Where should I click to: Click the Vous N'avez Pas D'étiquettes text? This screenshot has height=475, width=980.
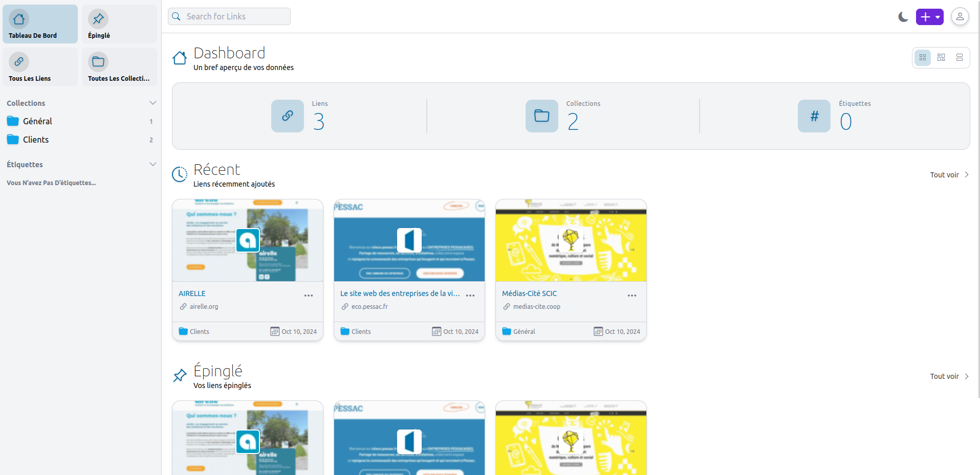pyautogui.click(x=51, y=183)
